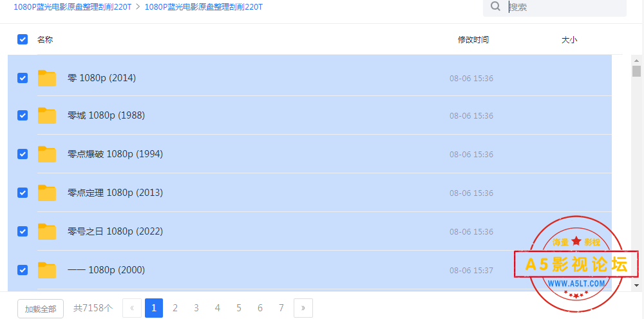
Task: Click scrollbar up arrow
Action: (637, 60)
